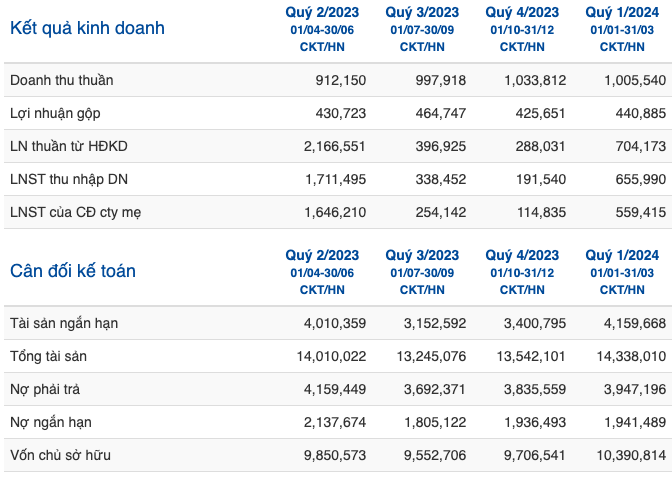Viewport: 672px width, 477px height.
Task: Click the value 338,452 in LNST thu nhập DN
Action: click(x=441, y=179)
